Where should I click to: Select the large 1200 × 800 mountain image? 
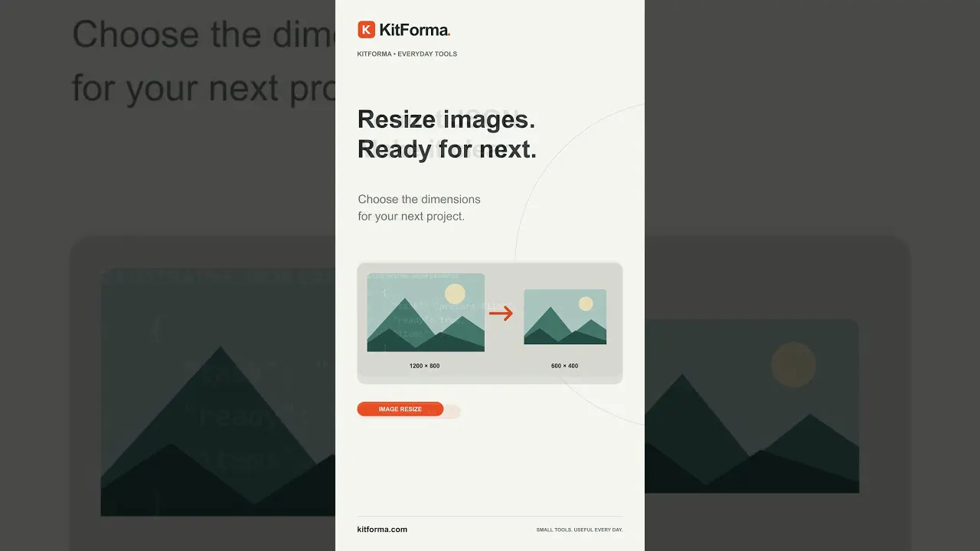click(x=426, y=312)
